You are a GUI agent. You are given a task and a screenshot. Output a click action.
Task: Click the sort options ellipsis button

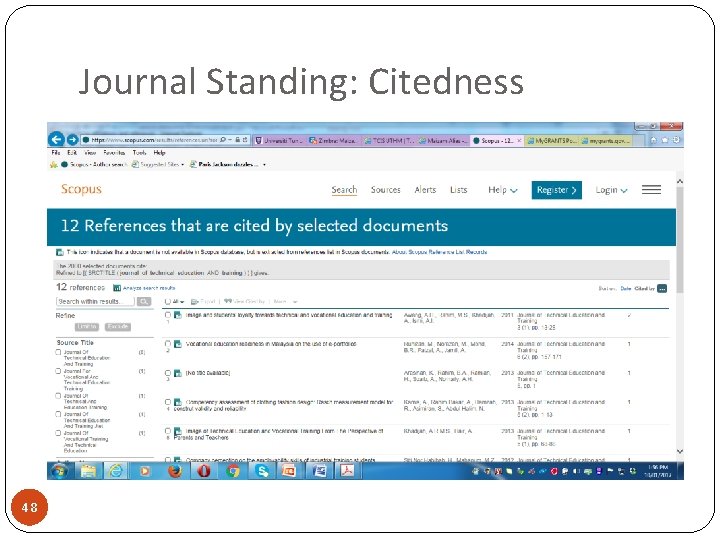662,288
